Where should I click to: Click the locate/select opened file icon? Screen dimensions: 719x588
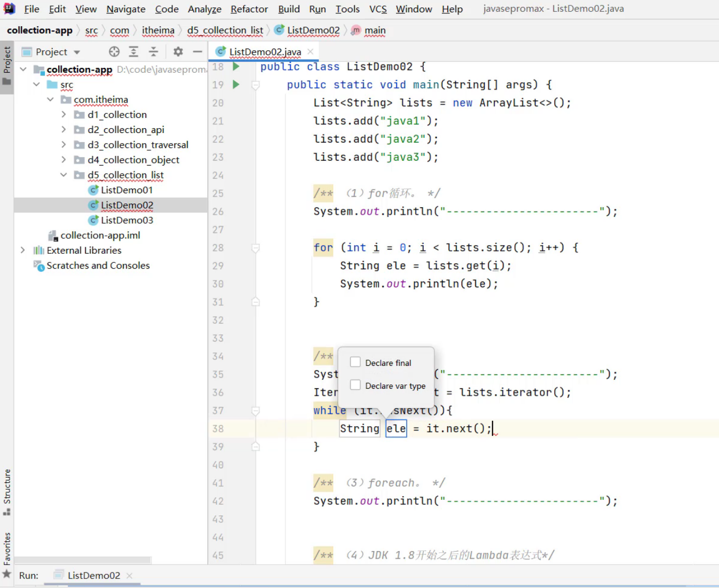[x=114, y=52]
